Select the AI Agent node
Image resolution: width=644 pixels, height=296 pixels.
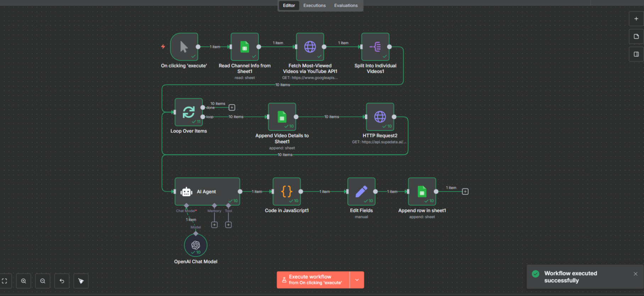pos(207,192)
